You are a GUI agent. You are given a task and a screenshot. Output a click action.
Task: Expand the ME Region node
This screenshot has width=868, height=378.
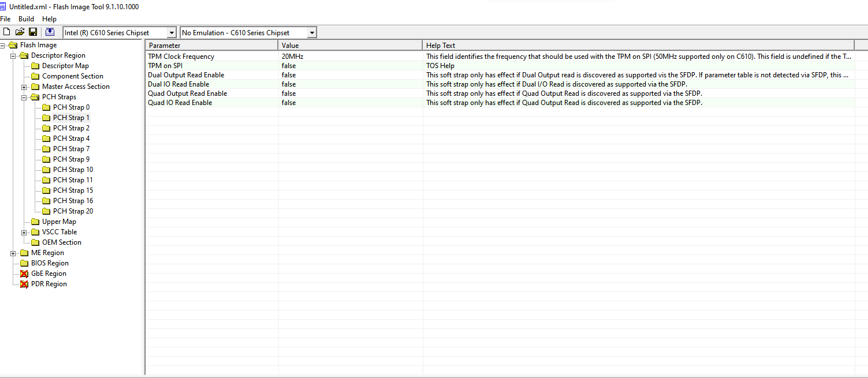(x=13, y=253)
